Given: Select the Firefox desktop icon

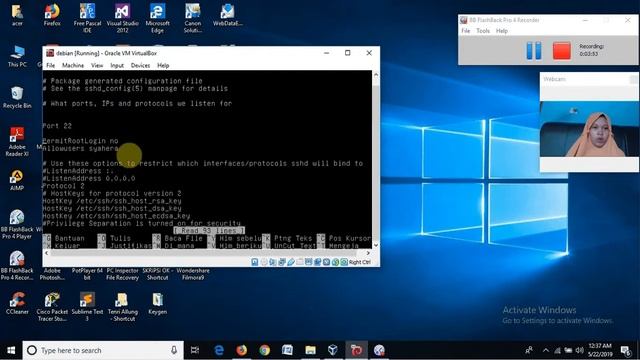Looking at the screenshot, I should click(52, 16).
